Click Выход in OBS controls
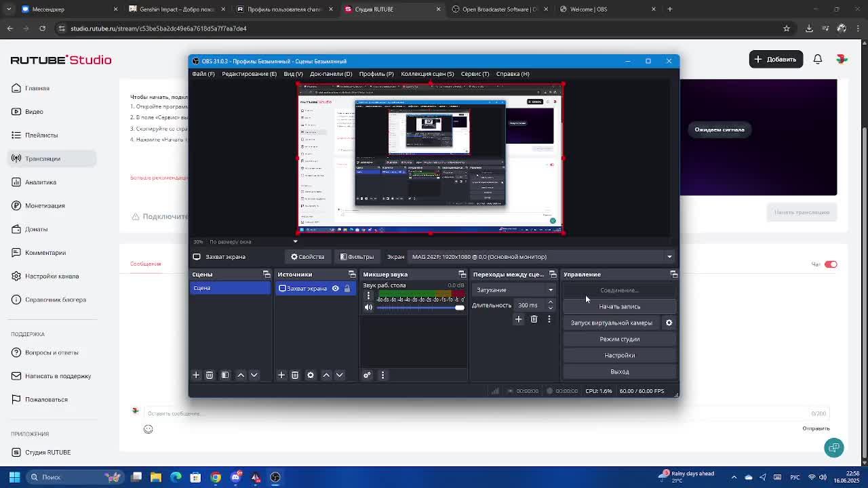 click(620, 371)
